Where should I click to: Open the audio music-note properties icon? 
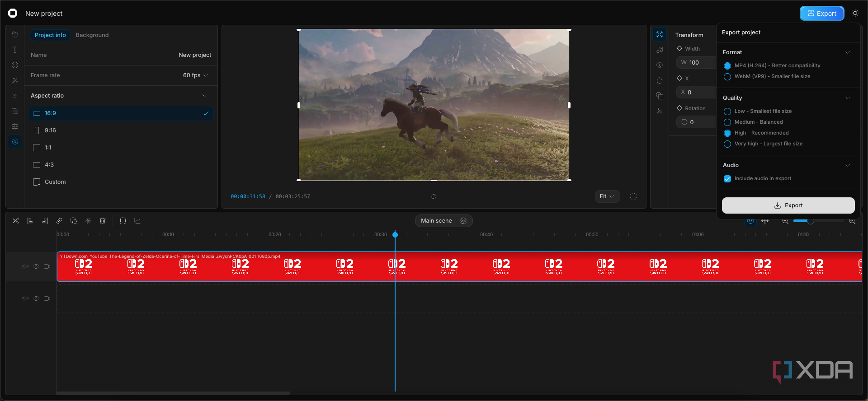660,50
